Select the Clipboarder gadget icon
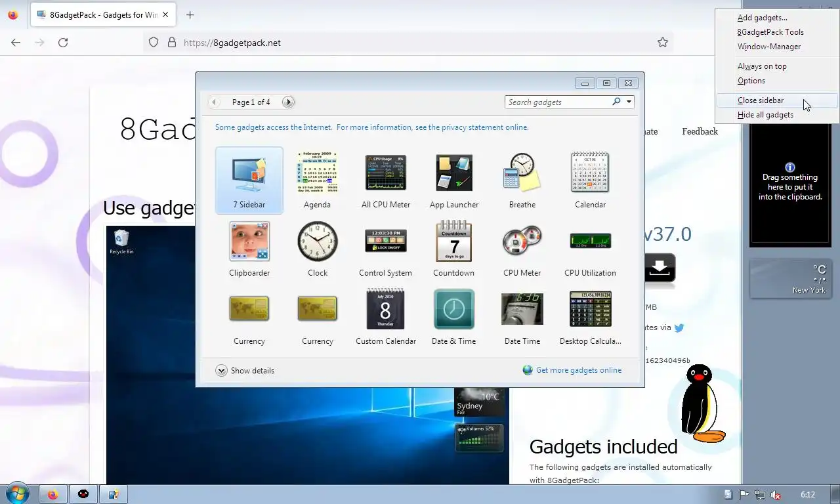840x504 pixels. [x=249, y=241]
